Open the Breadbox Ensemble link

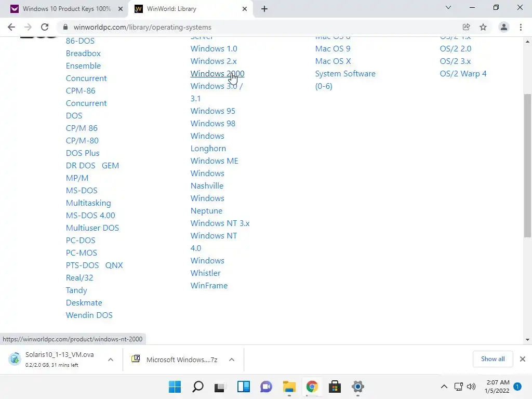(x=83, y=59)
